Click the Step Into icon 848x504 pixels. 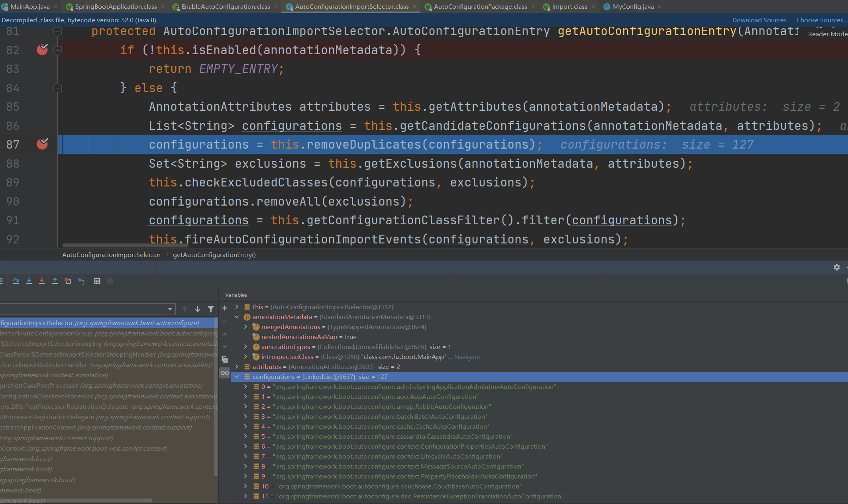(x=29, y=281)
